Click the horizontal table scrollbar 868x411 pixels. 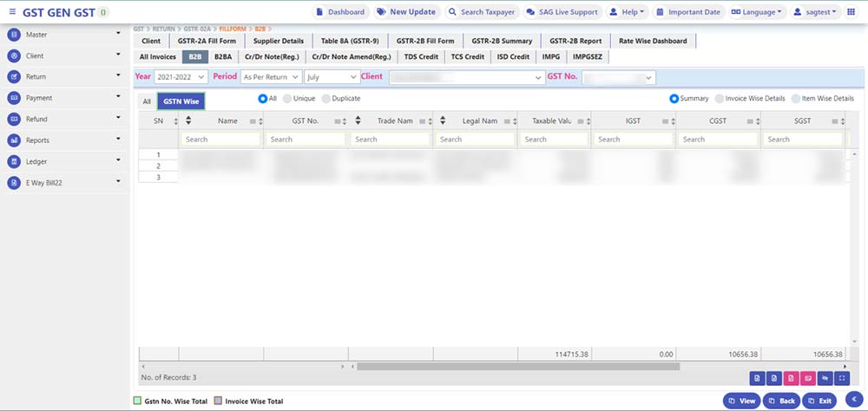(521, 367)
